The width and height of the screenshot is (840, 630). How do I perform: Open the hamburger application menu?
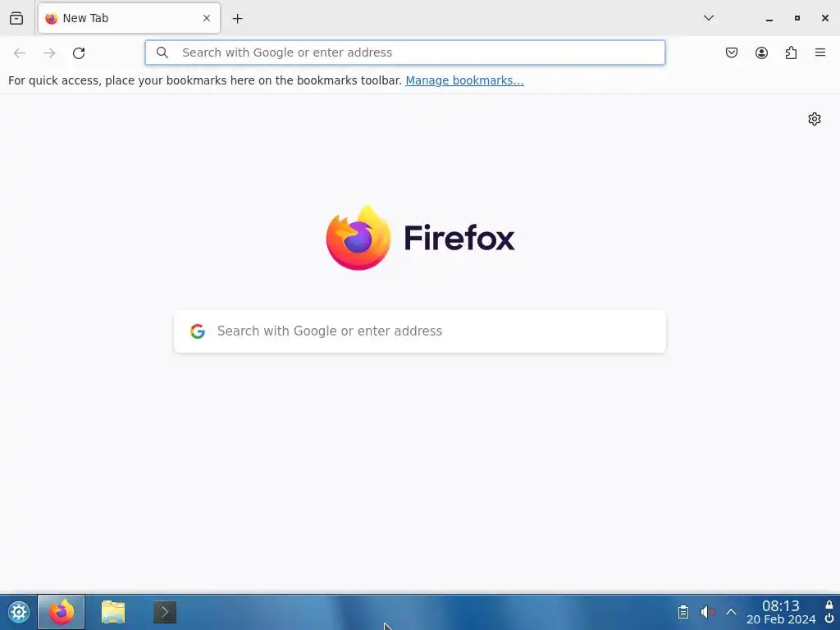point(820,52)
